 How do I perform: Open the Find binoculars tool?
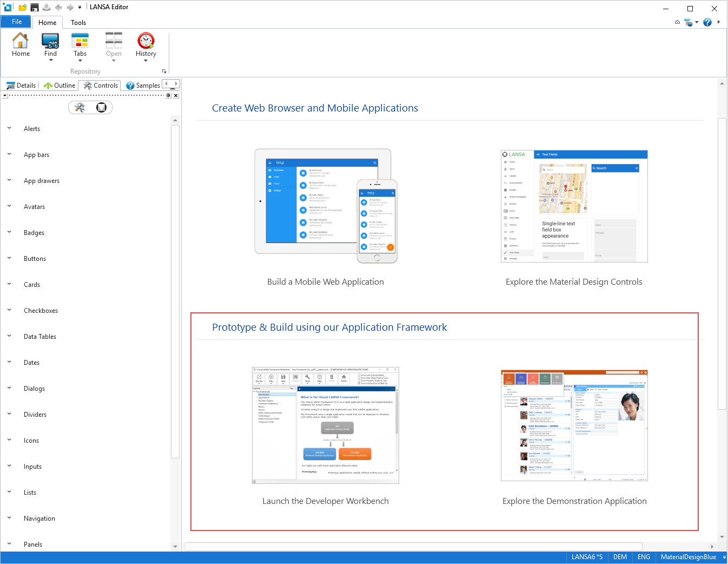50,41
